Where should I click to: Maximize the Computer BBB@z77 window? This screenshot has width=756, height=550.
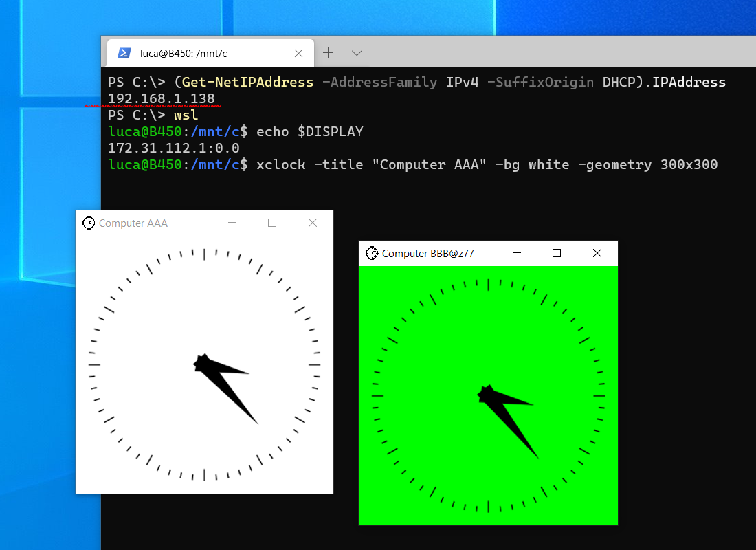(x=557, y=253)
